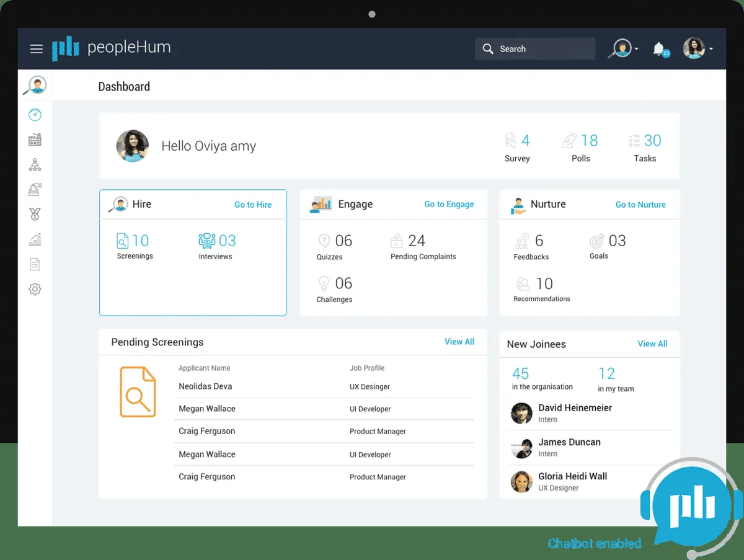
Task: Open the factory building icon in sidebar
Action: tap(35, 140)
